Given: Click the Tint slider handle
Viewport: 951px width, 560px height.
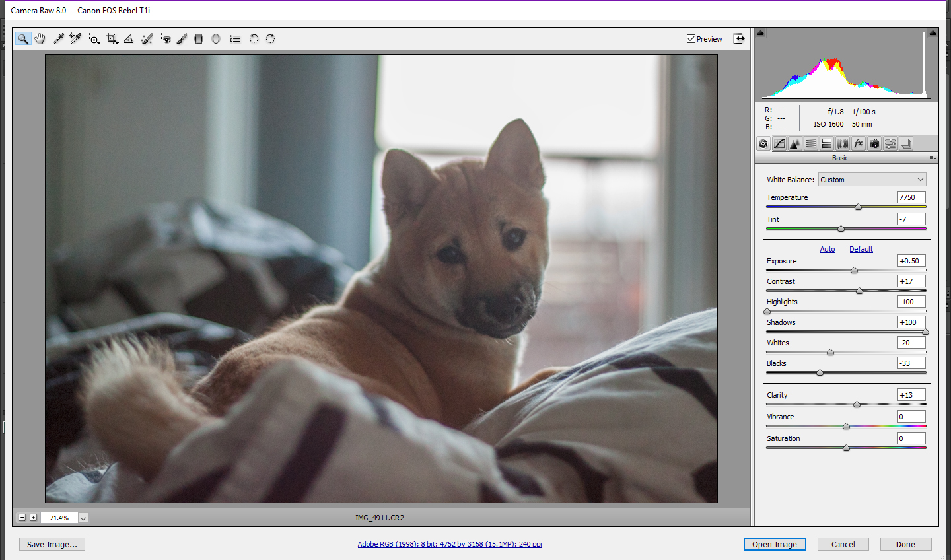Looking at the screenshot, I should (841, 229).
